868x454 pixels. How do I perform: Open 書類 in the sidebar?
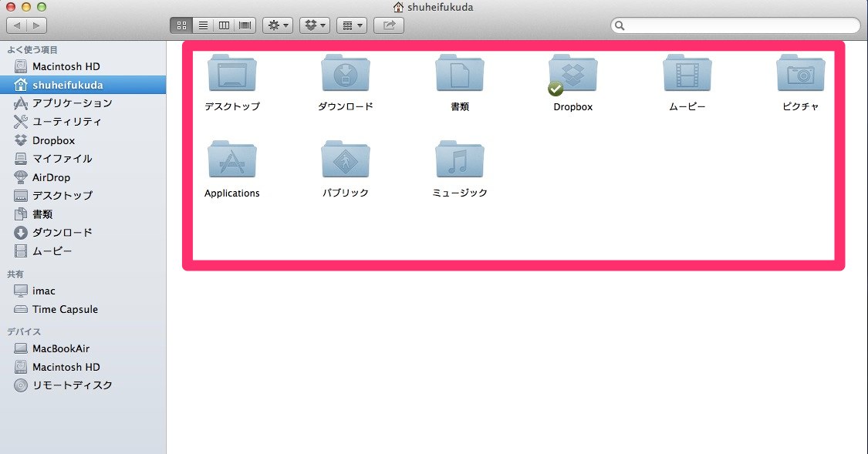83,214
